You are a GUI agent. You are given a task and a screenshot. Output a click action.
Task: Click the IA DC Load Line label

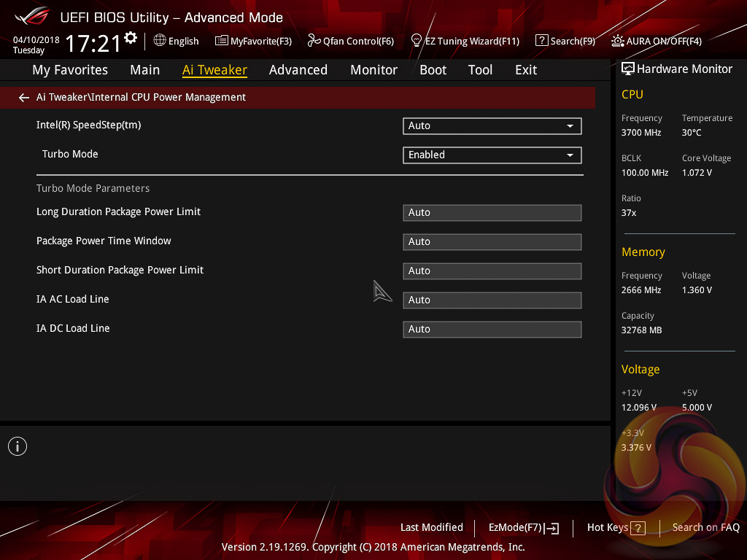(73, 328)
